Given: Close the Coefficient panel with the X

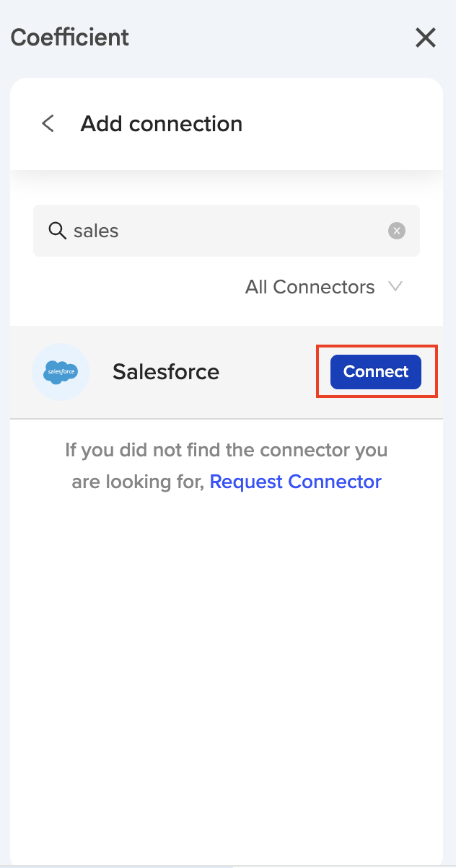Looking at the screenshot, I should pos(425,37).
